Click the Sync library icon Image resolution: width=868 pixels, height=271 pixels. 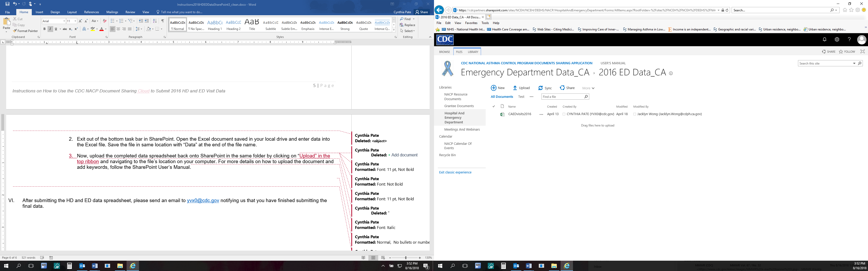click(x=540, y=88)
